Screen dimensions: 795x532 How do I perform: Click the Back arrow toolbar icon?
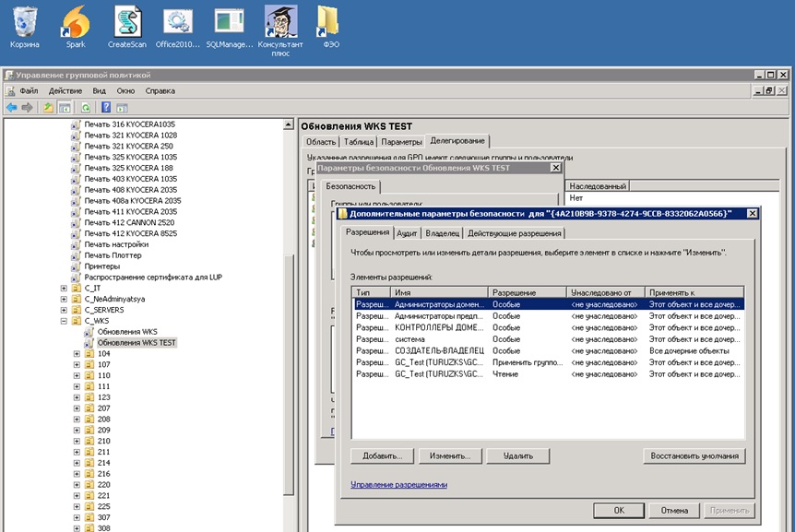[12, 107]
